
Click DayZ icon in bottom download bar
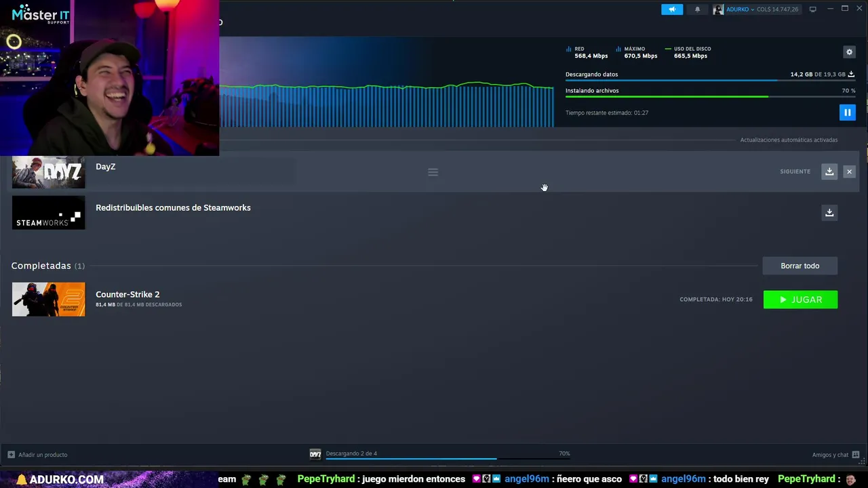[315, 454]
